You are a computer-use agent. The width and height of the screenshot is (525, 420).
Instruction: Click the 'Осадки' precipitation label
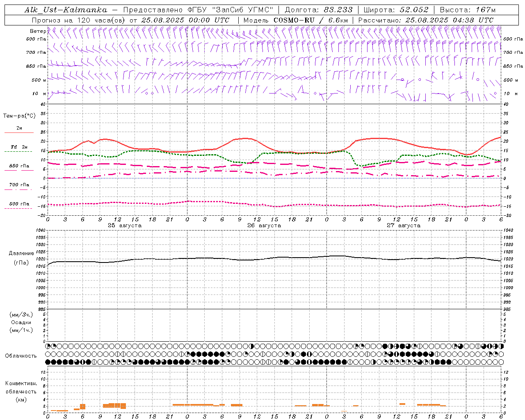(x=21, y=322)
